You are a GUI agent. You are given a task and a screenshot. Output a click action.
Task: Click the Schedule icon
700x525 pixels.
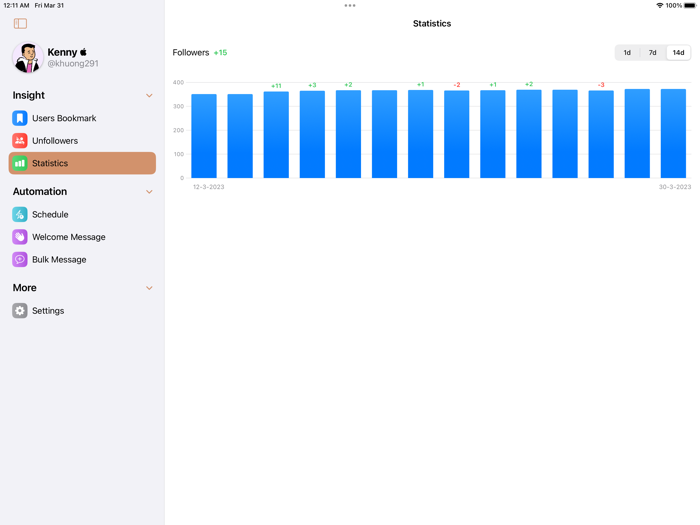[x=20, y=214]
